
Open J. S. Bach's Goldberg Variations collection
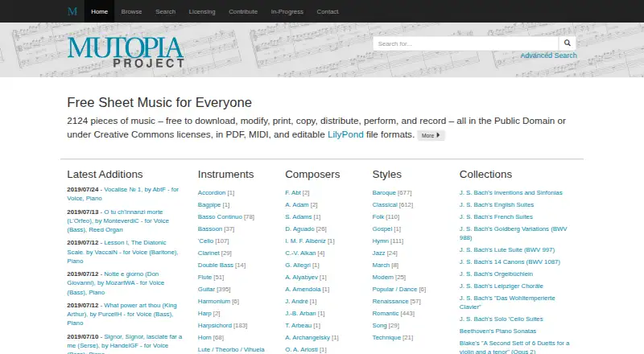pyautogui.click(x=514, y=233)
